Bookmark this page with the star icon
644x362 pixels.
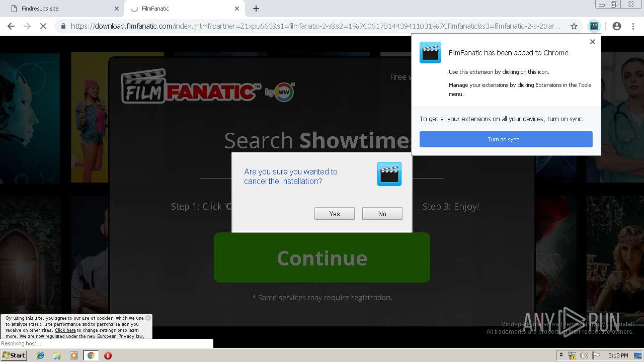(x=574, y=26)
